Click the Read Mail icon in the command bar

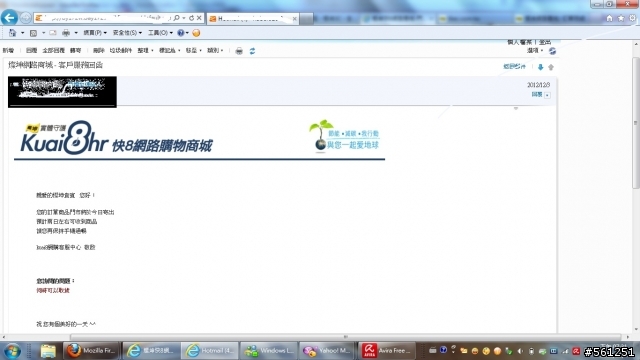tap(53, 33)
